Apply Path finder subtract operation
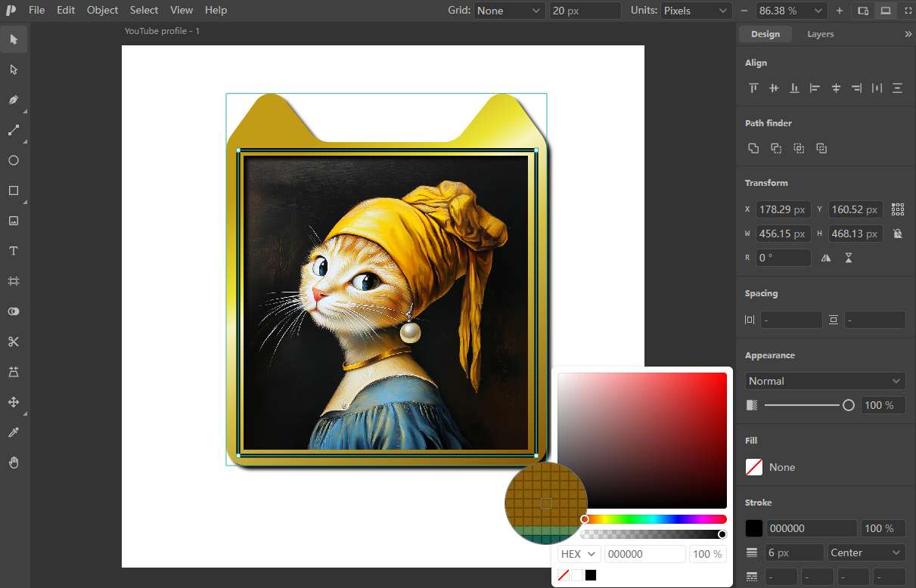 (x=776, y=148)
